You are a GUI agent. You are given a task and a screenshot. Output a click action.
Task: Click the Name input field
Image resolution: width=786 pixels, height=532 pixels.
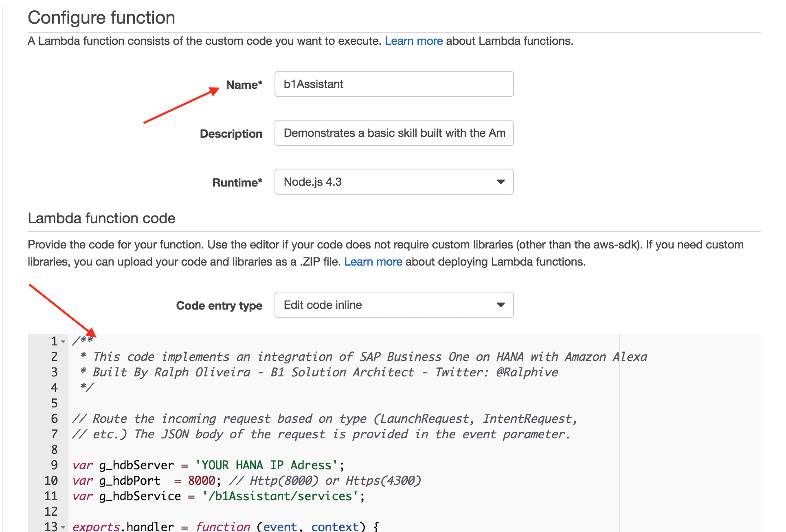click(x=393, y=84)
